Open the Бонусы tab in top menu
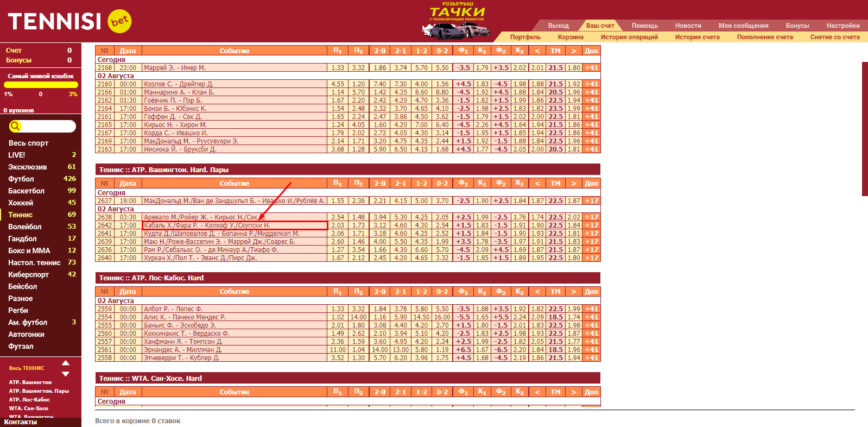This screenshot has height=427, width=868. click(x=797, y=26)
